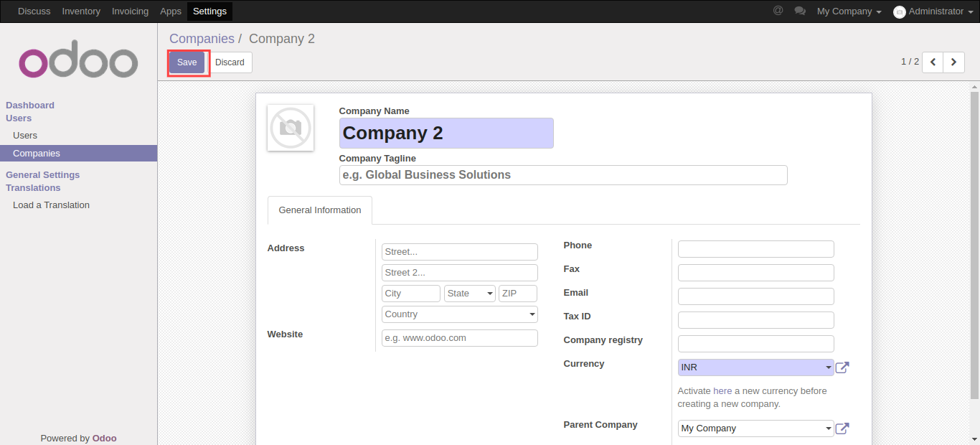Save the company record
This screenshot has height=445, width=980.
coord(187,62)
